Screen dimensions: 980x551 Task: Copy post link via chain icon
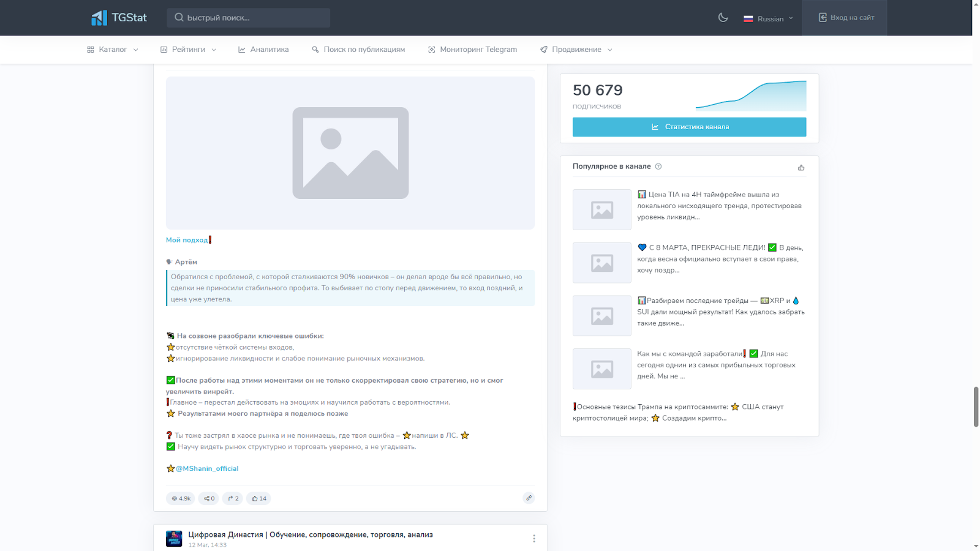click(x=529, y=498)
